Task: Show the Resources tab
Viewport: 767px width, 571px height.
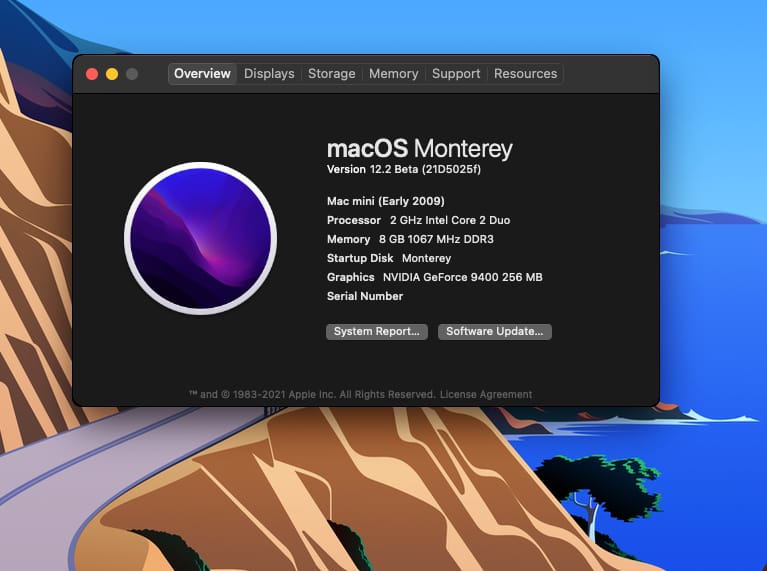Action: (x=525, y=74)
